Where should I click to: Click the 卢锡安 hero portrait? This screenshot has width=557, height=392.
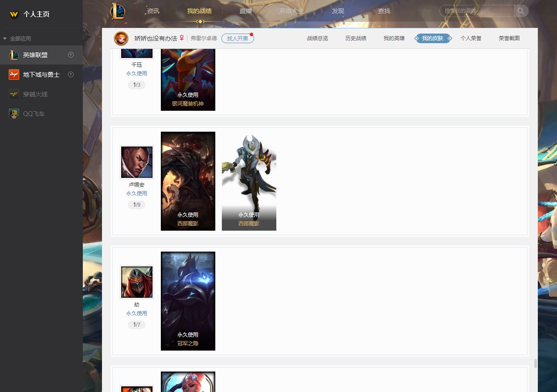pyautogui.click(x=137, y=162)
